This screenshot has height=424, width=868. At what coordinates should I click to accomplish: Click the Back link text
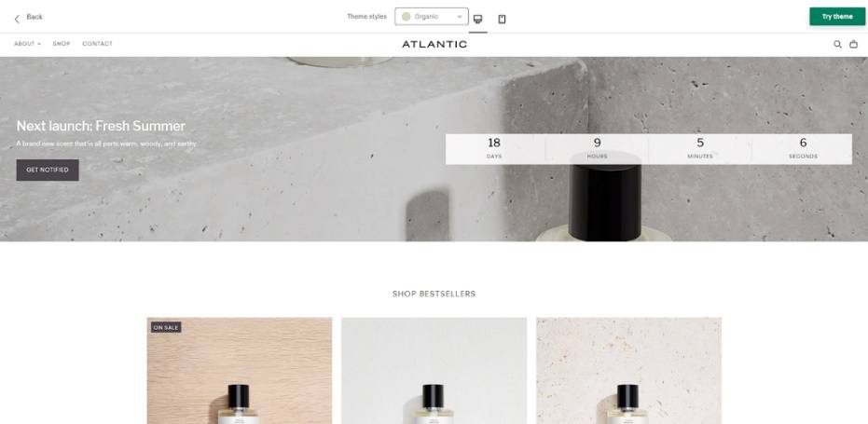coord(34,17)
